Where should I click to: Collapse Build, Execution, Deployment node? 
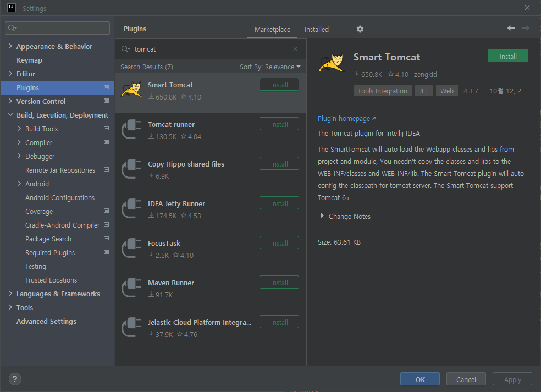[x=10, y=114]
